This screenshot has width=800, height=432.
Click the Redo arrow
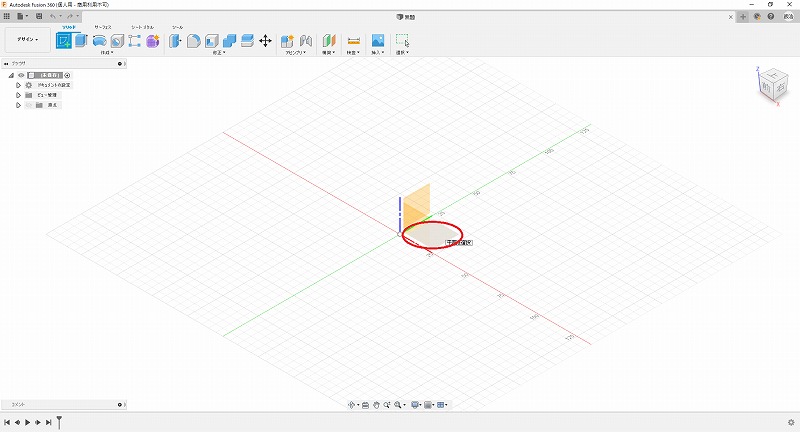coord(70,16)
